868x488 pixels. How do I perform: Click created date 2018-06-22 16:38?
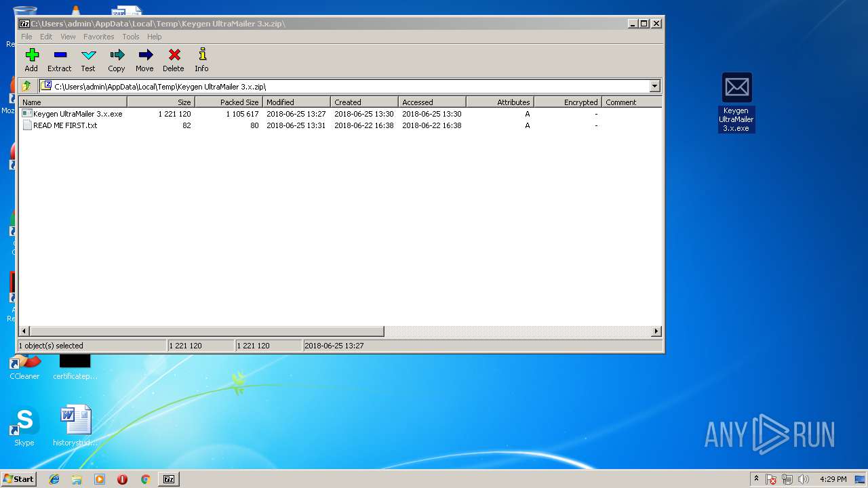pos(364,125)
